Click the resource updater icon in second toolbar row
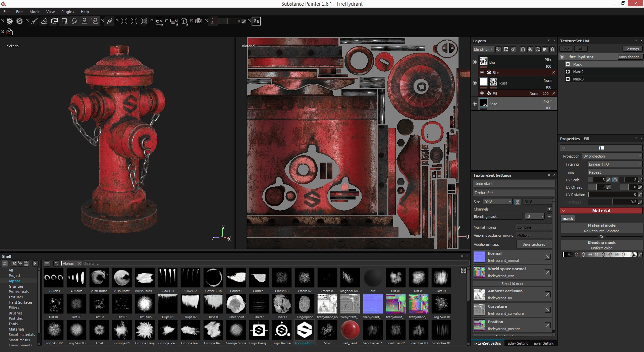The image size is (644, 352). pos(9,32)
